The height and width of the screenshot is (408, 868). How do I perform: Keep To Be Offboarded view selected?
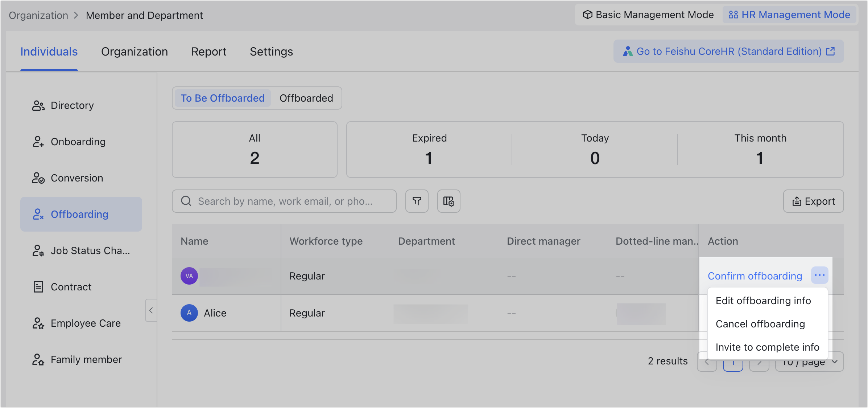pyautogui.click(x=222, y=98)
